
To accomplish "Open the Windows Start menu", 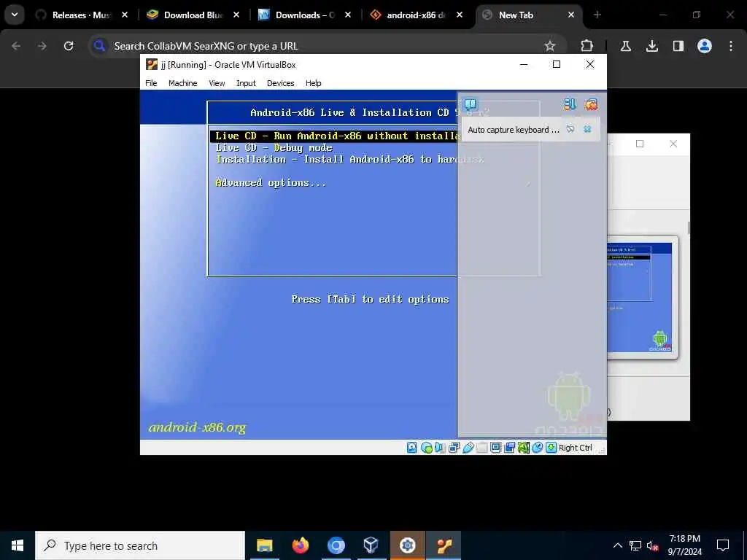I will coord(18,545).
